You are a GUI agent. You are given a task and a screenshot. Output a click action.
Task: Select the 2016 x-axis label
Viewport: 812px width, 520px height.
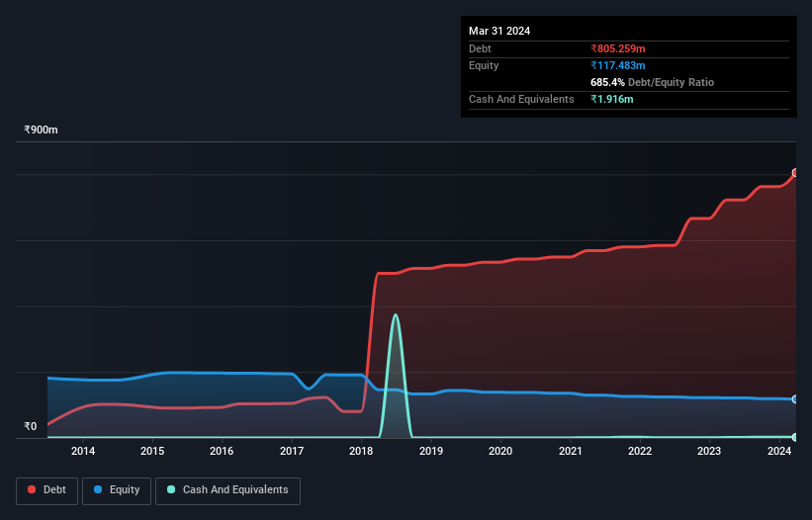222,451
